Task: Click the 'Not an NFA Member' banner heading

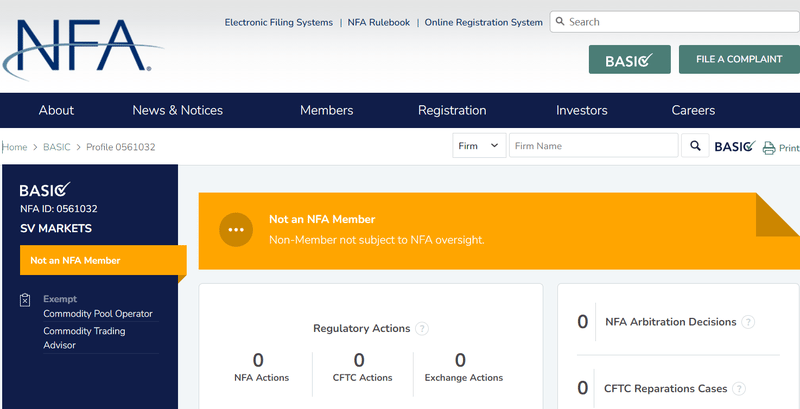Action: [322, 219]
